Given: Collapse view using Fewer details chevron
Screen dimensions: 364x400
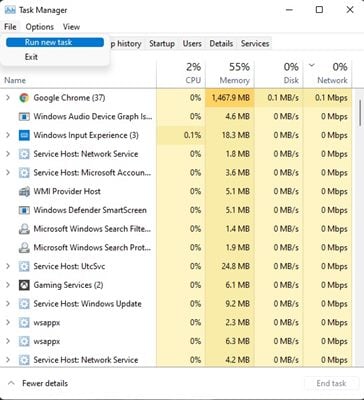Looking at the screenshot, I should click(x=11, y=383).
